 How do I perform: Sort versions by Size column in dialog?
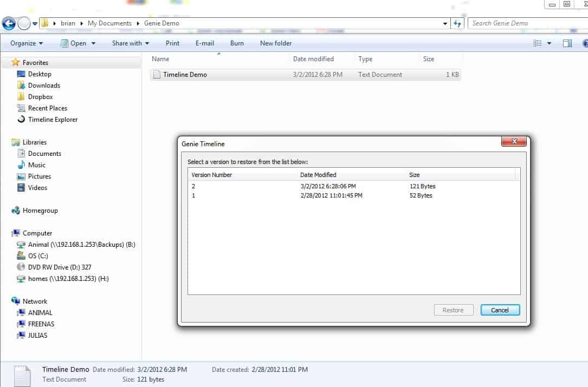pos(461,175)
